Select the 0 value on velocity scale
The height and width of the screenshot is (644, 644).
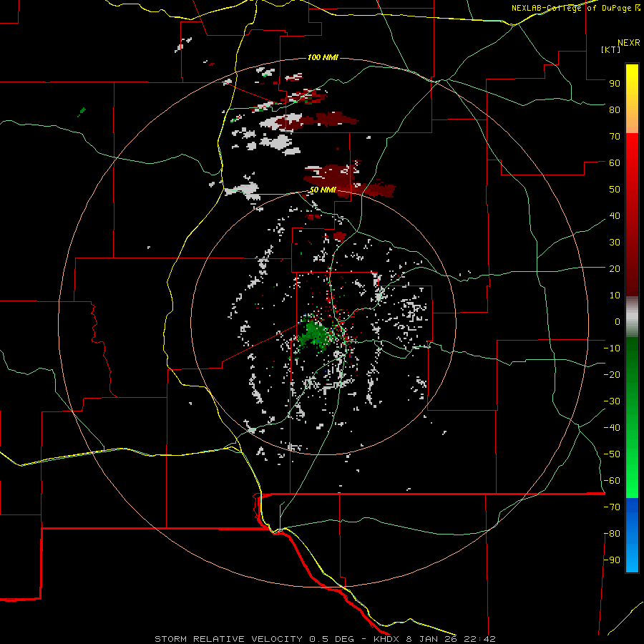[618, 321]
